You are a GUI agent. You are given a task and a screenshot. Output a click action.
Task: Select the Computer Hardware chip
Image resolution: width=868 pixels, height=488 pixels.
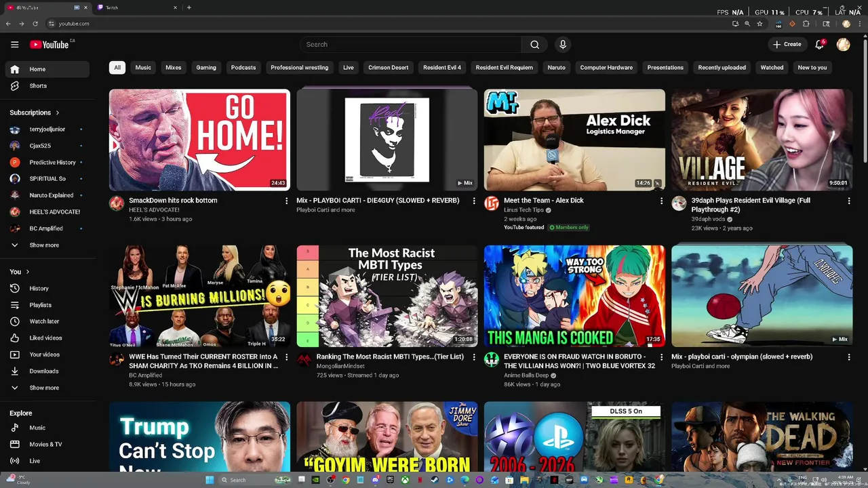pyautogui.click(x=606, y=68)
